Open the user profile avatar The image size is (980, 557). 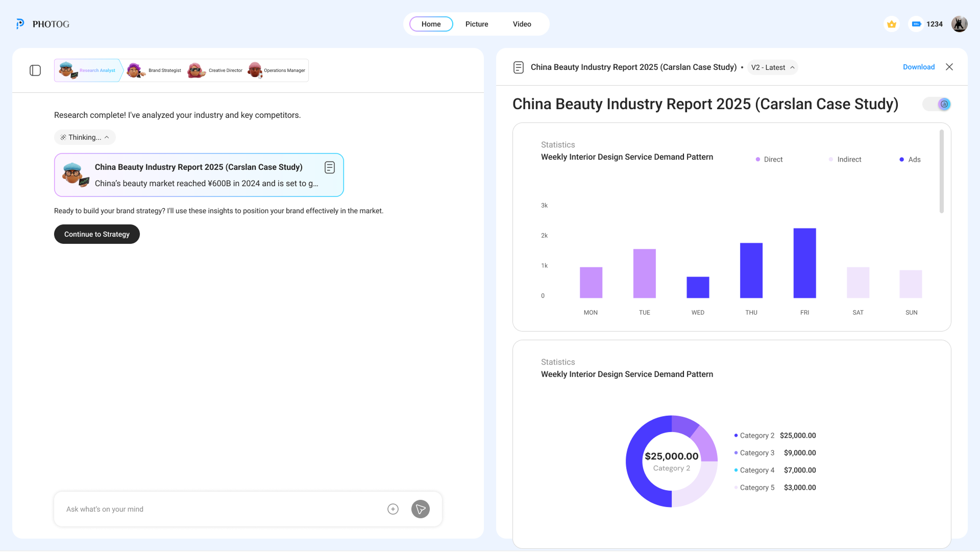[x=959, y=24]
